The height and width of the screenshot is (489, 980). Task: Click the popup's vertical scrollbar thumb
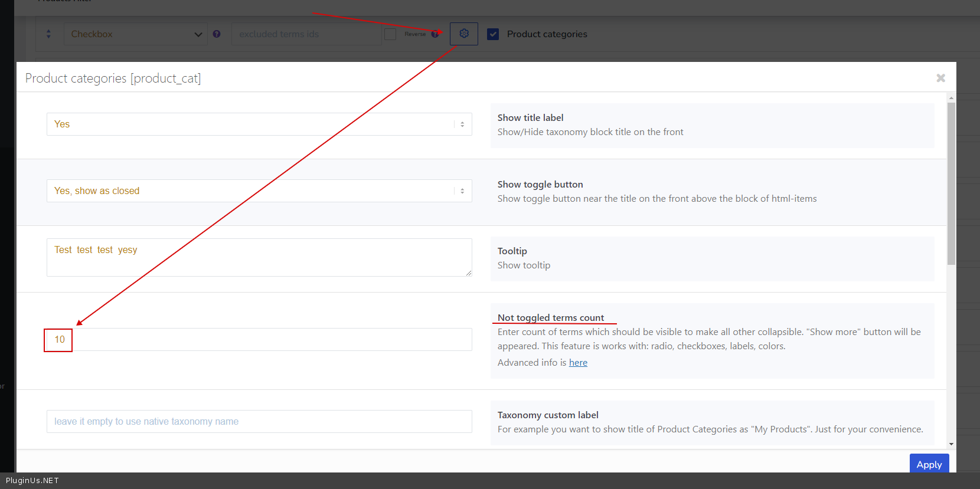click(951, 183)
